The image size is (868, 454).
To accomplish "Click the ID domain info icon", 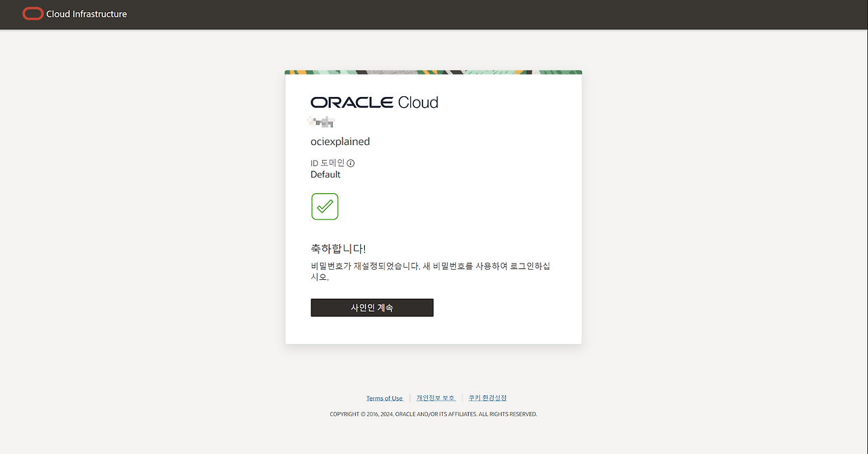I will [351, 163].
